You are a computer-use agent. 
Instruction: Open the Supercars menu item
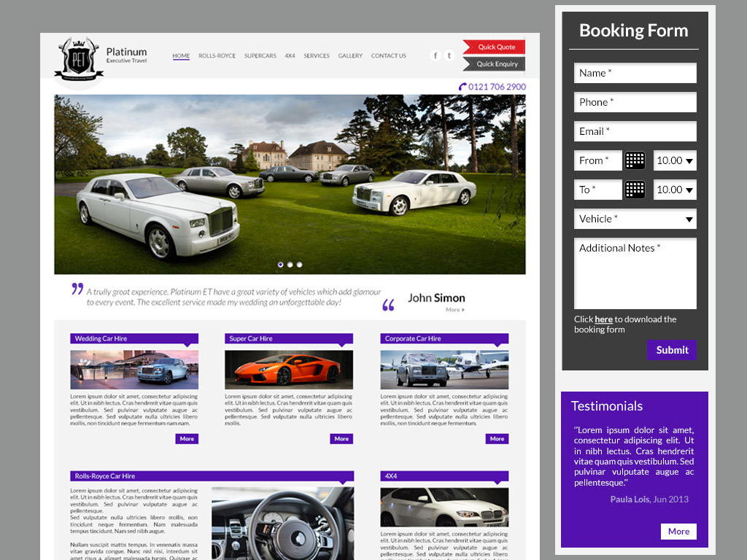[260, 56]
